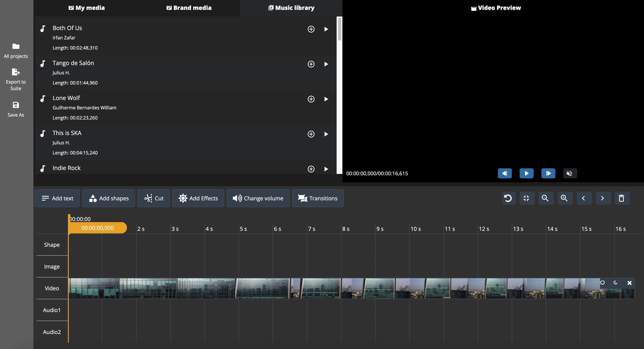The height and width of the screenshot is (349, 644).
Task: Toggle the fade moon icon on clip
Action: (615, 283)
